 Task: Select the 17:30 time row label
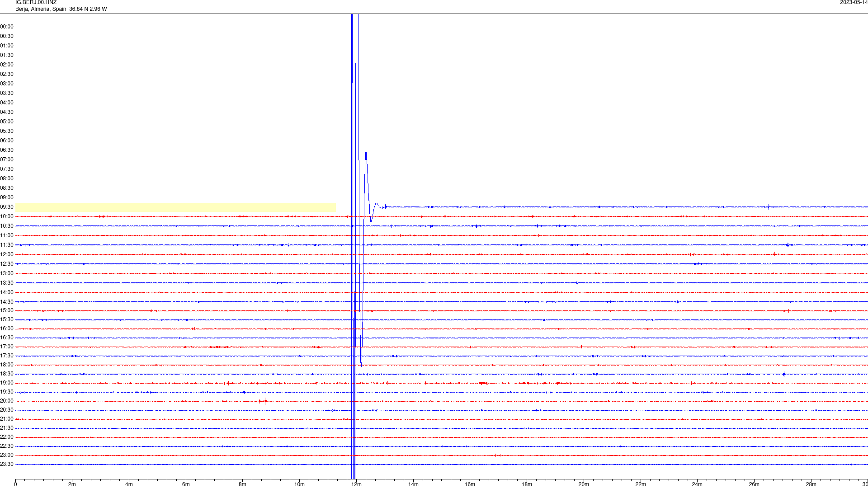[x=7, y=356]
